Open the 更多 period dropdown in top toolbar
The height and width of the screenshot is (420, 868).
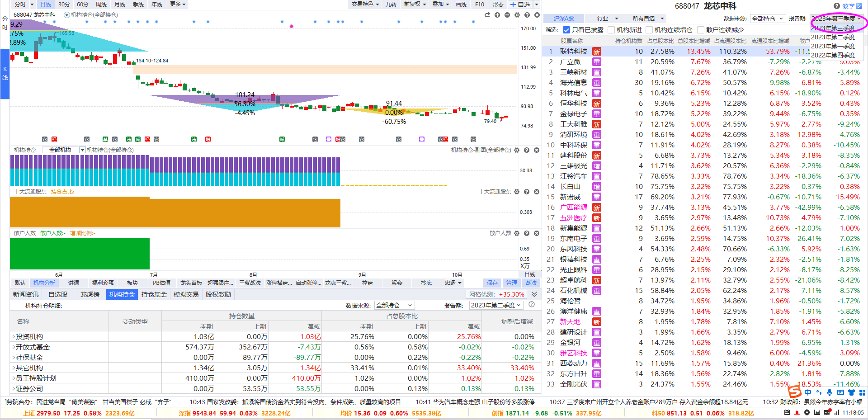coord(177,4)
